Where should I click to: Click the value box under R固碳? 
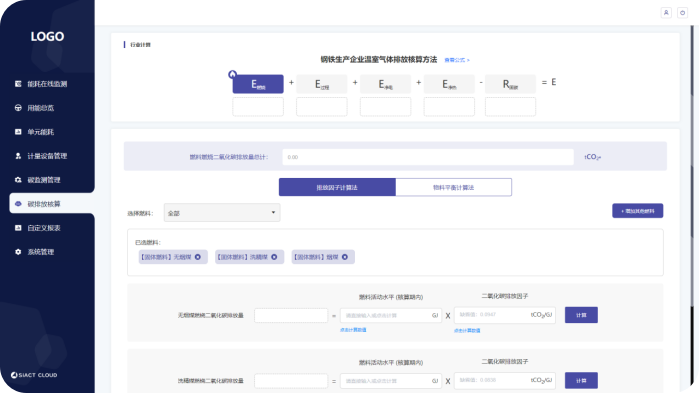510,107
